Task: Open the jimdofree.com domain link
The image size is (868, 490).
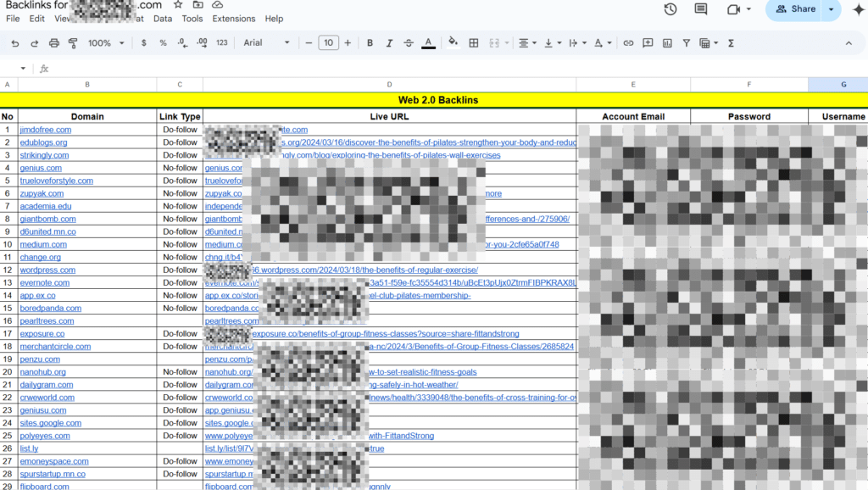Action: click(46, 130)
